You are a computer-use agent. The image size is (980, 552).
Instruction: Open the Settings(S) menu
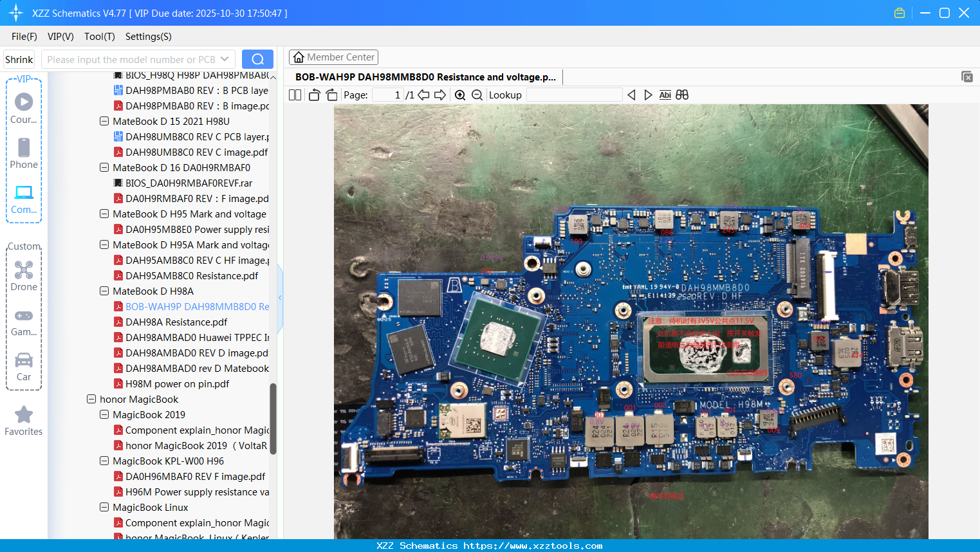click(149, 37)
